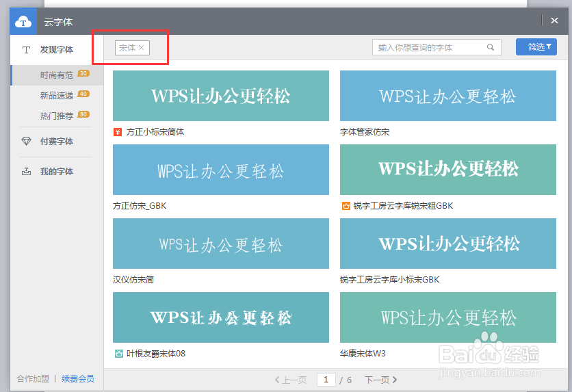Image resolution: width=572 pixels, height=392 pixels.
Task: Click the 80 badge on 热门推荐
Action: [x=83, y=114]
